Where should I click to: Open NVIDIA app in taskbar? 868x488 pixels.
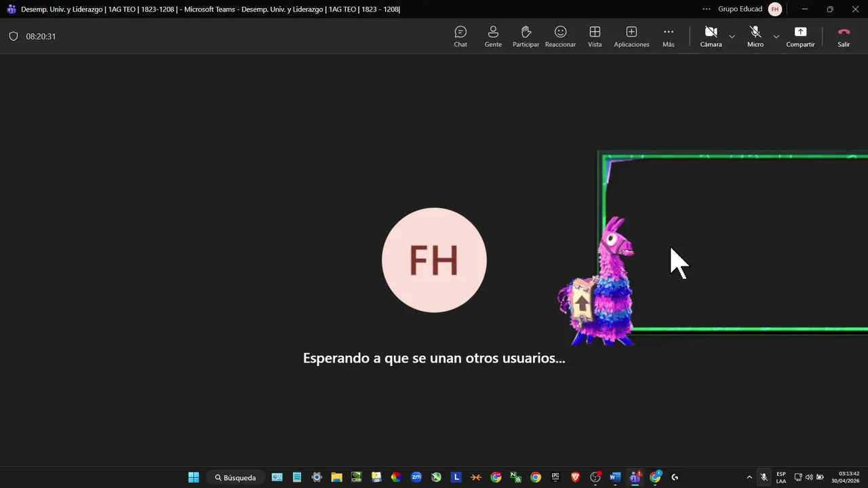(x=356, y=477)
